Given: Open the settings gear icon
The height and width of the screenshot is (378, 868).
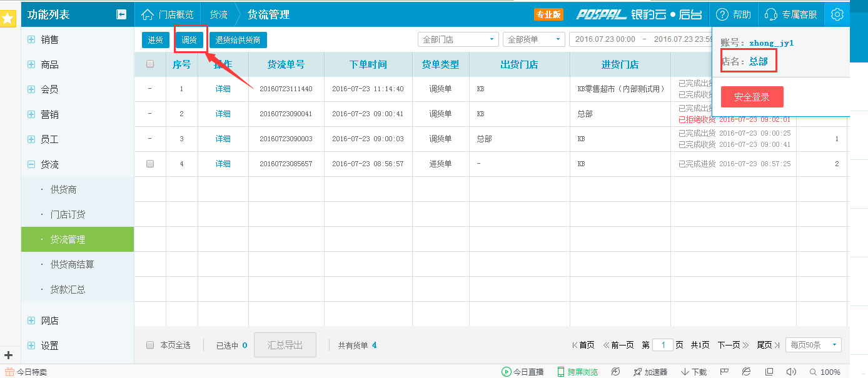Looking at the screenshot, I should point(837,14).
